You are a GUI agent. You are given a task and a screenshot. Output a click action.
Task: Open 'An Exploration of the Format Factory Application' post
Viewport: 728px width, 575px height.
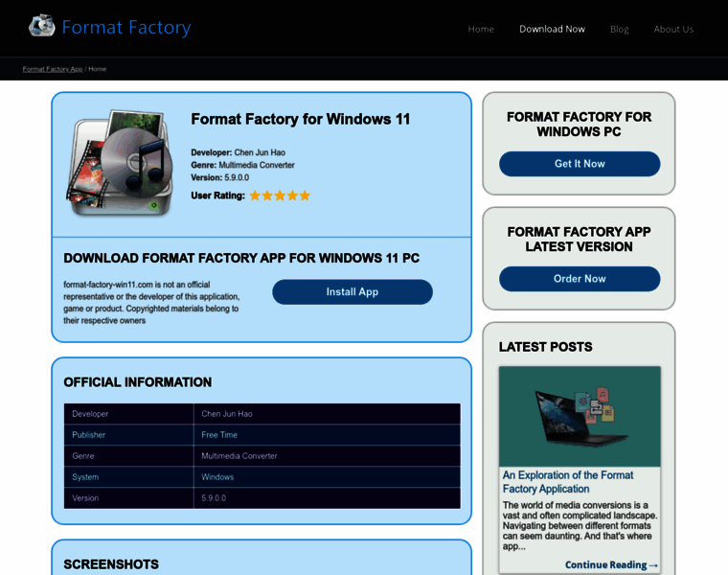568,482
